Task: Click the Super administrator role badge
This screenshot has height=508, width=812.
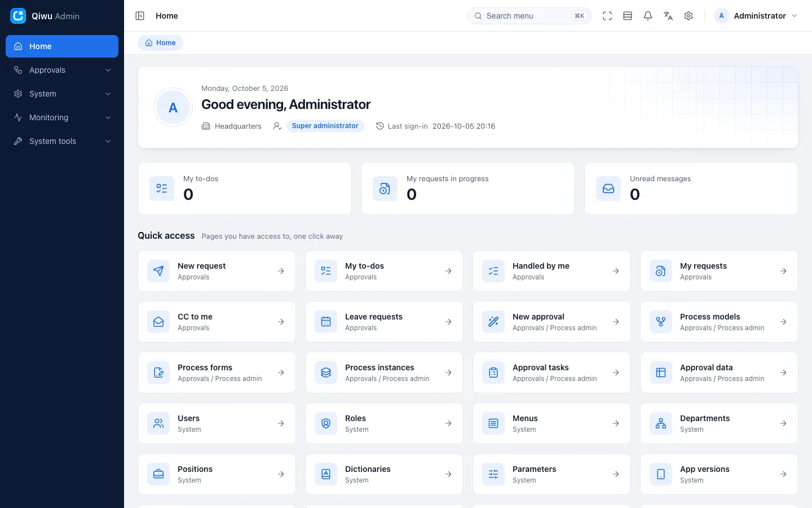Action: click(325, 126)
